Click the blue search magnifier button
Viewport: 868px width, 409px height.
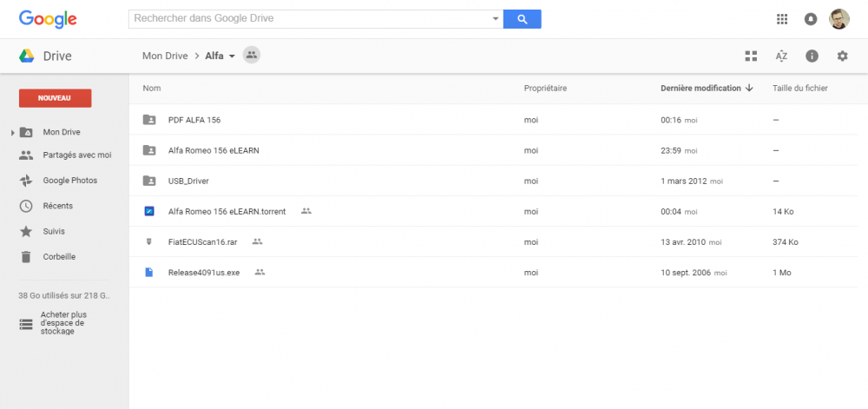[522, 19]
